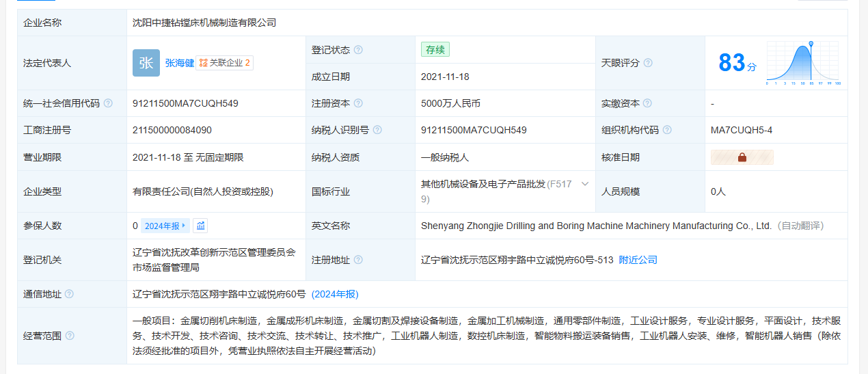Image resolution: width=868 pixels, height=374 pixels.
Task: Click the taxpayer ID 91211500MA7CUQH549 value
Action: 474,130
